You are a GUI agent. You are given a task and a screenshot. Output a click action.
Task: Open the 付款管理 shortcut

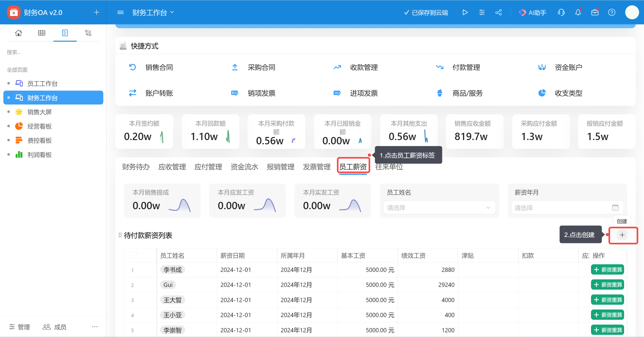coord(458,67)
